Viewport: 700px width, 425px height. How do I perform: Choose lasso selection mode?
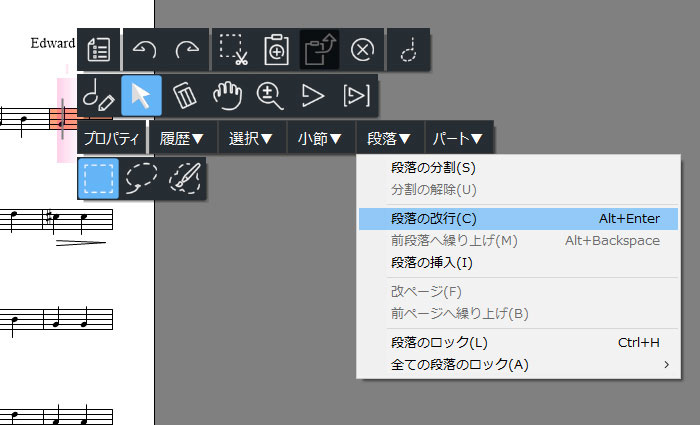point(142,179)
